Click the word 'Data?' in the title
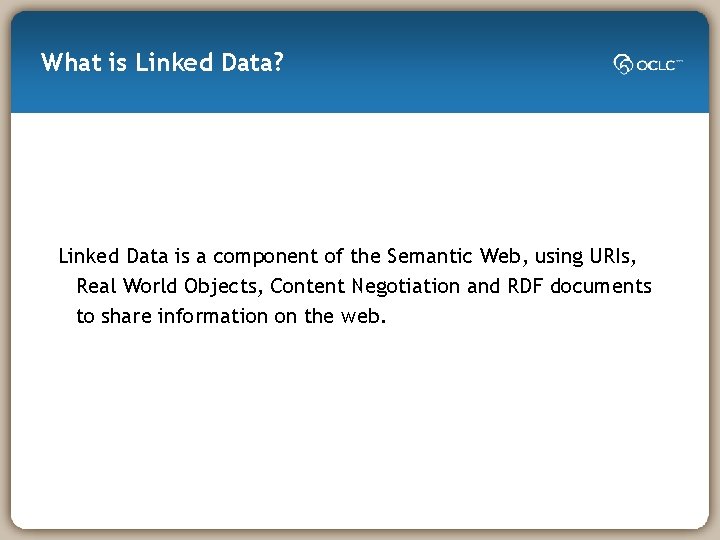This screenshot has height=540, width=720. click(x=254, y=63)
